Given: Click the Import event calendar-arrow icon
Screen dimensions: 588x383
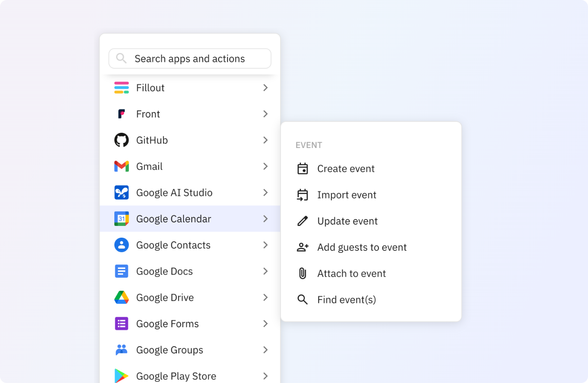Looking at the screenshot, I should [302, 195].
